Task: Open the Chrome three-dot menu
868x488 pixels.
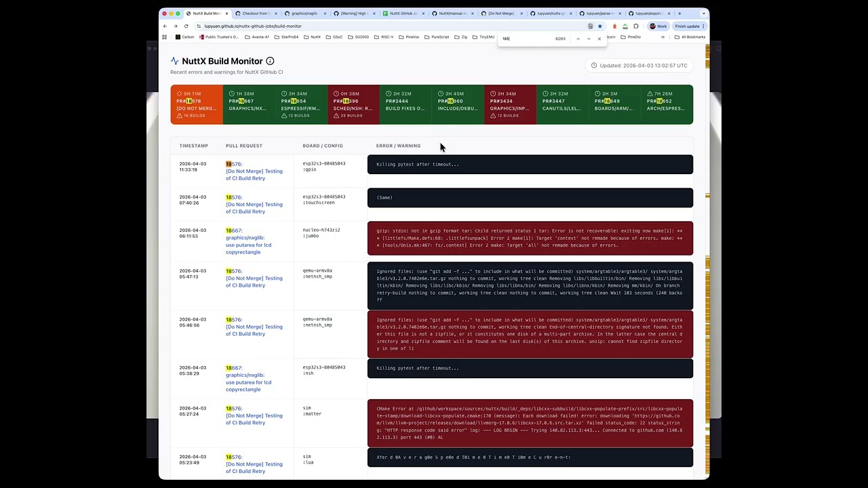Action: pyautogui.click(x=703, y=26)
